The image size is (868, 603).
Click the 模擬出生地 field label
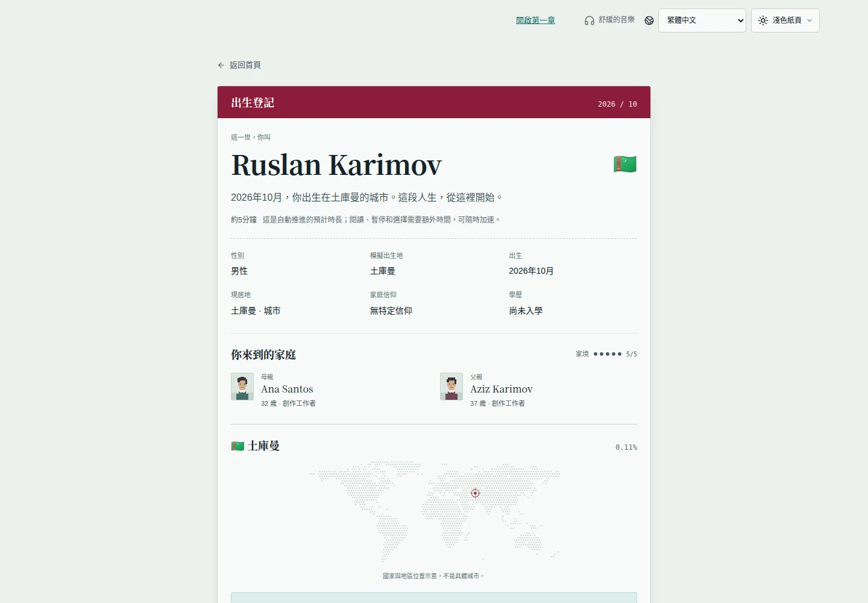tap(386, 256)
